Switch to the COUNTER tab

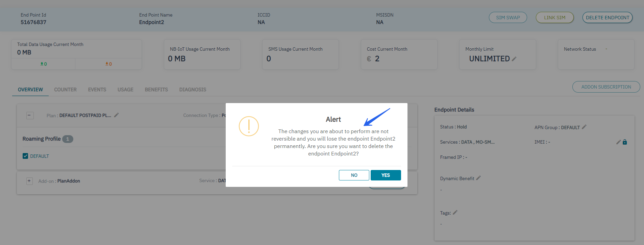click(x=65, y=90)
